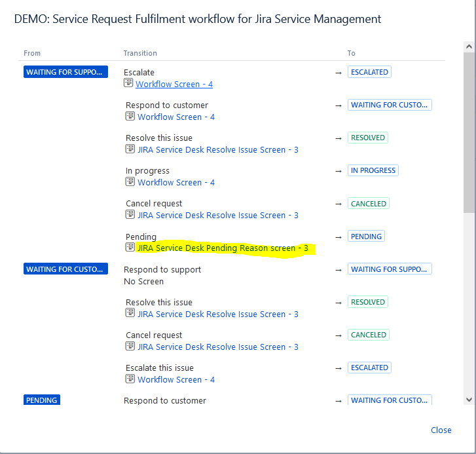Click the scrollbar up arrow
The width and height of the screenshot is (476, 454).
(469, 47)
